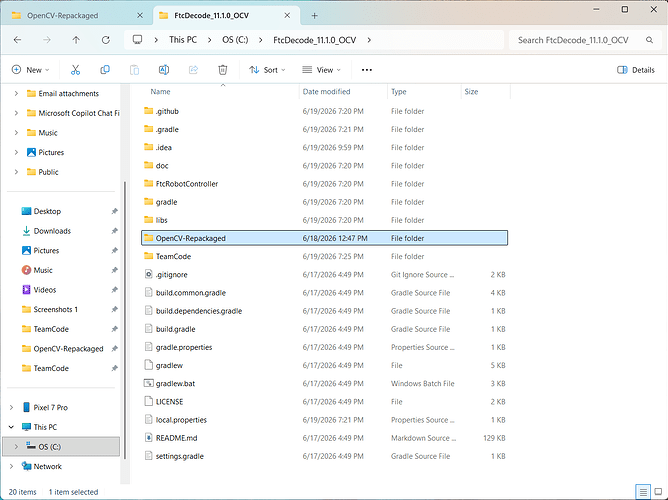Go forward with the right arrow
Screen dimensions: 668x500
pos(47,40)
